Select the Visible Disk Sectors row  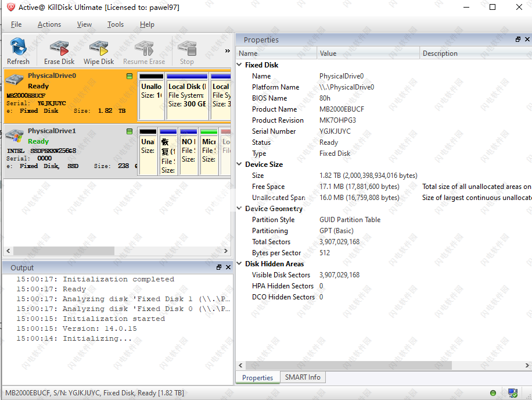click(384, 274)
